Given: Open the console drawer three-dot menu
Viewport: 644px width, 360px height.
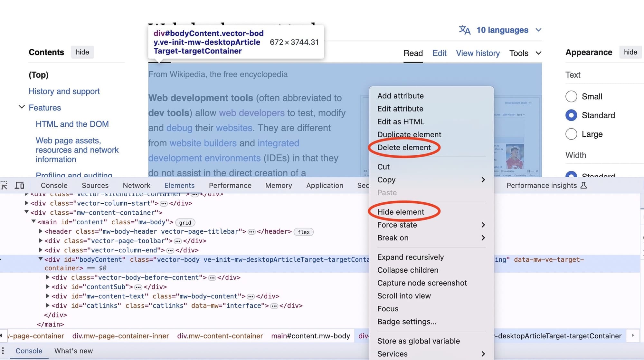Looking at the screenshot, I should coord(3,351).
